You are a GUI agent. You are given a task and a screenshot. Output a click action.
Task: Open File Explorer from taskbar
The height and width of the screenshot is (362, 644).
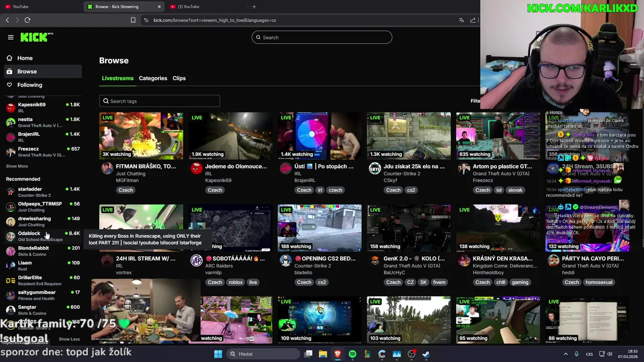click(323, 354)
